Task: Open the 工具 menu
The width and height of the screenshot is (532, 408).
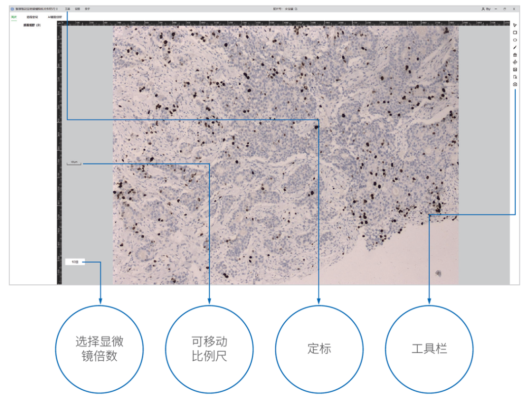Action: point(67,9)
